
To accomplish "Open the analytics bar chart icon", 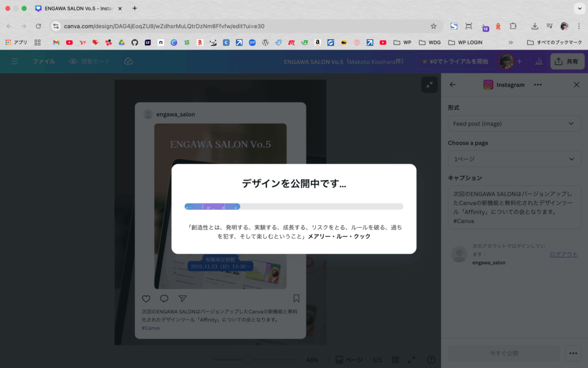I will (x=539, y=62).
